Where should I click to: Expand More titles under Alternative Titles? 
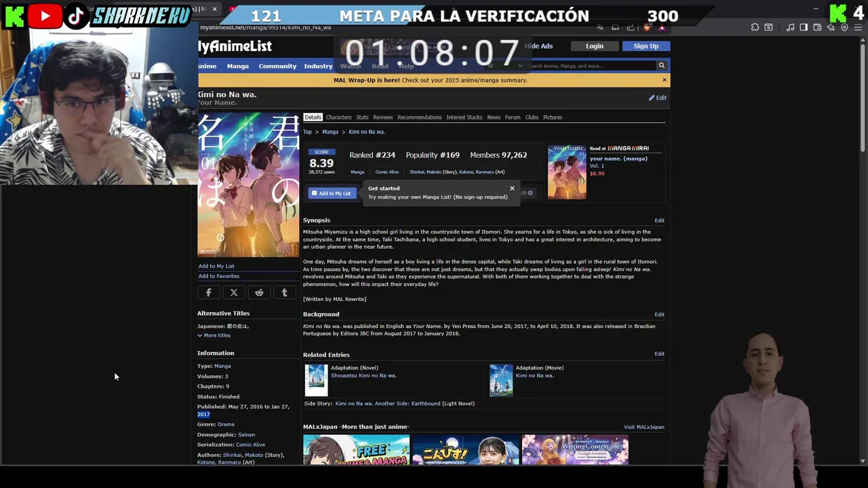click(x=214, y=335)
